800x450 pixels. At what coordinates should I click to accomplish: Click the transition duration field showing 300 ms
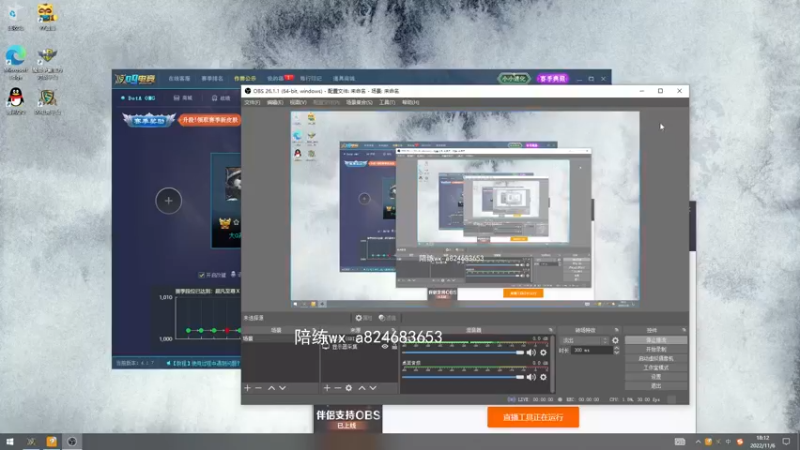point(592,351)
